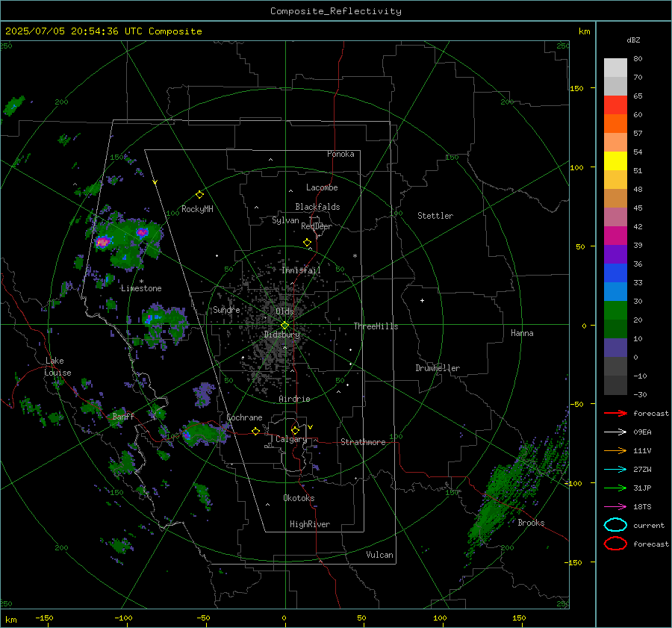Click the Banff label
672x628 pixels.
(x=123, y=416)
